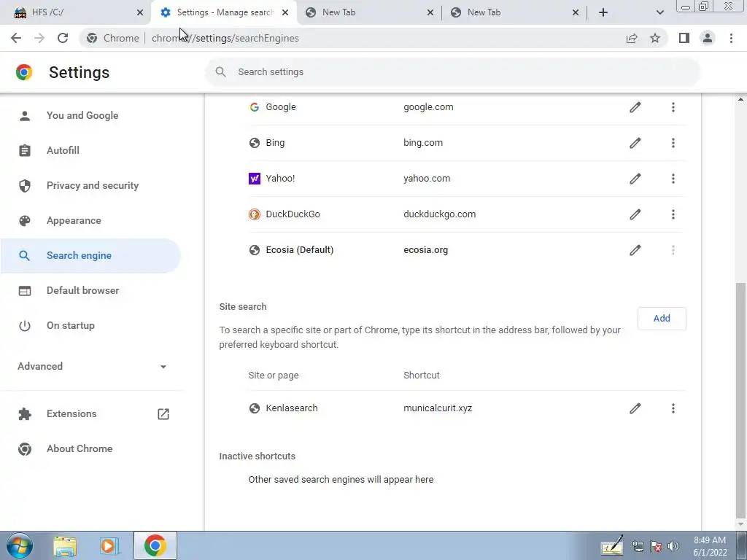Open the tab search dropdown arrow

point(659,12)
